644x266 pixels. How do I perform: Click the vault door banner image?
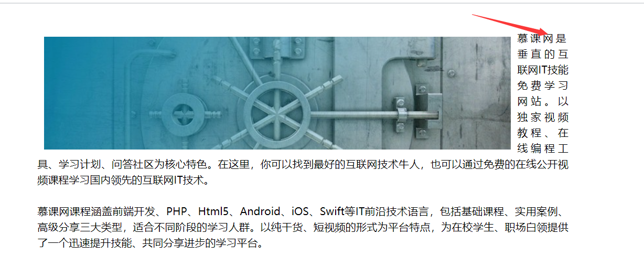pos(277,93)
